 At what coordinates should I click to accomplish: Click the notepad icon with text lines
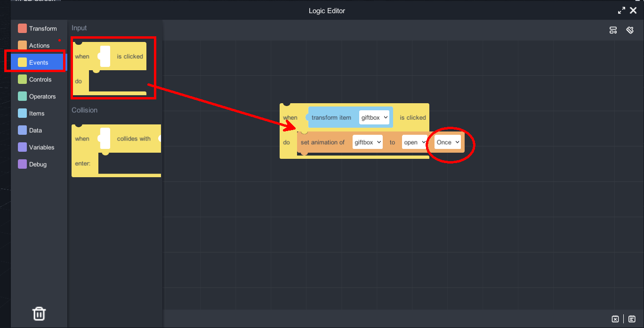(632, 319)
